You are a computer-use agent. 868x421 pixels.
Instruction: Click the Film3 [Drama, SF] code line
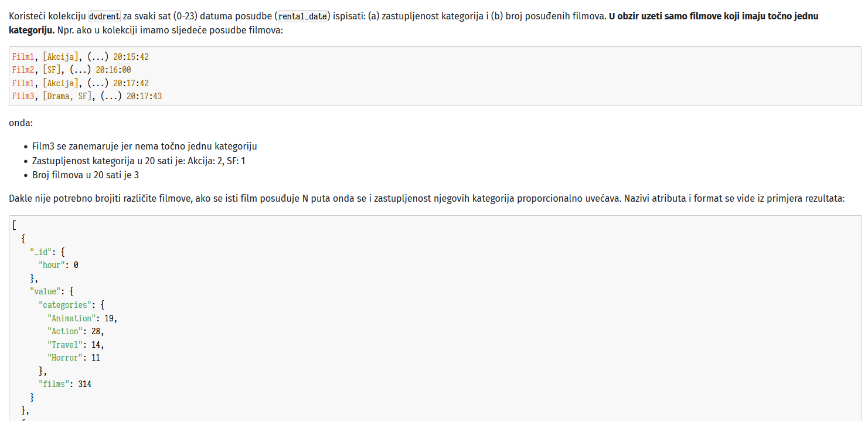(87, 96)
